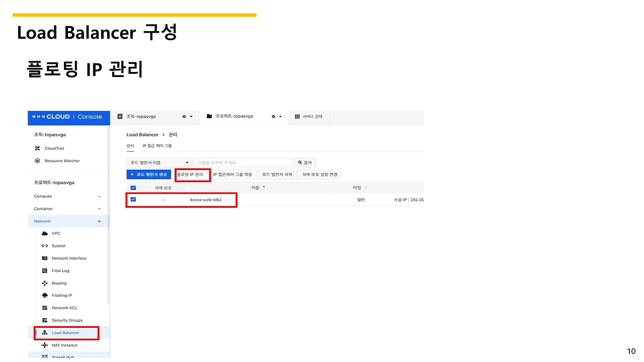
Task: Select Subnet from the Network menu
Action: pos(58,245)
